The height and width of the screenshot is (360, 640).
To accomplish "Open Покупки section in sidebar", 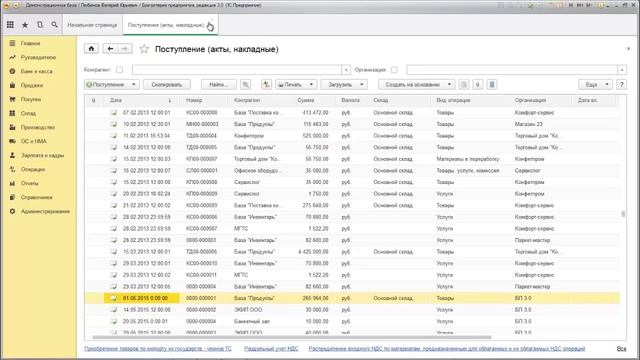I will tap(31, 99).
